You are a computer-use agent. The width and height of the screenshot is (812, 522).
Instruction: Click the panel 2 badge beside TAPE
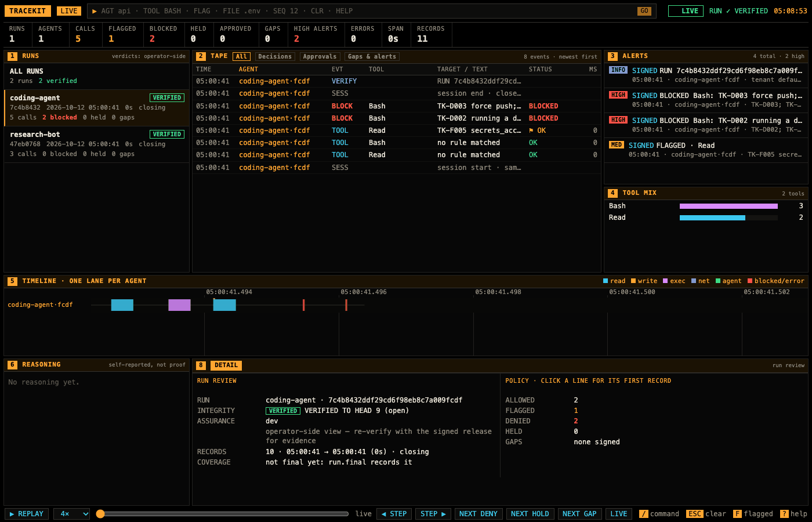(201, 56)
